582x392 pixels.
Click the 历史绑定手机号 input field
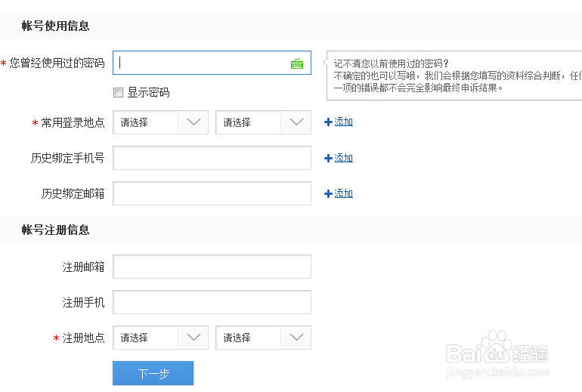click(x=212, y=158)
